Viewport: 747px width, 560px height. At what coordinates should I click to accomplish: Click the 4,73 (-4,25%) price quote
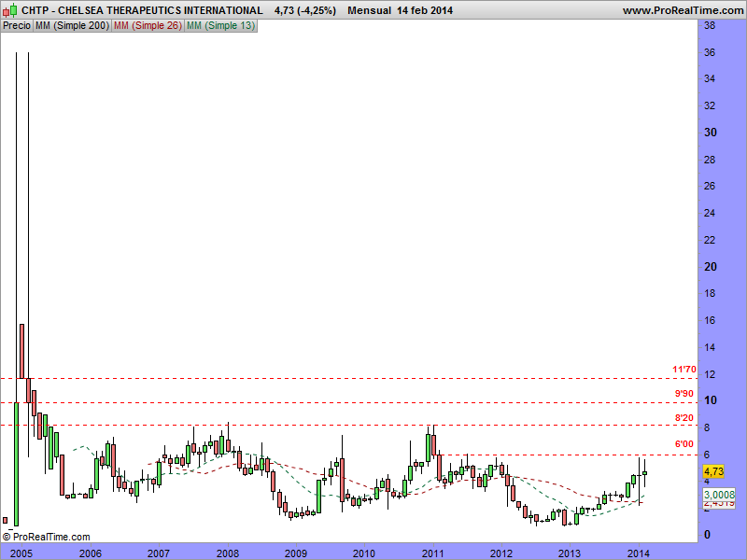pos(305,10)
